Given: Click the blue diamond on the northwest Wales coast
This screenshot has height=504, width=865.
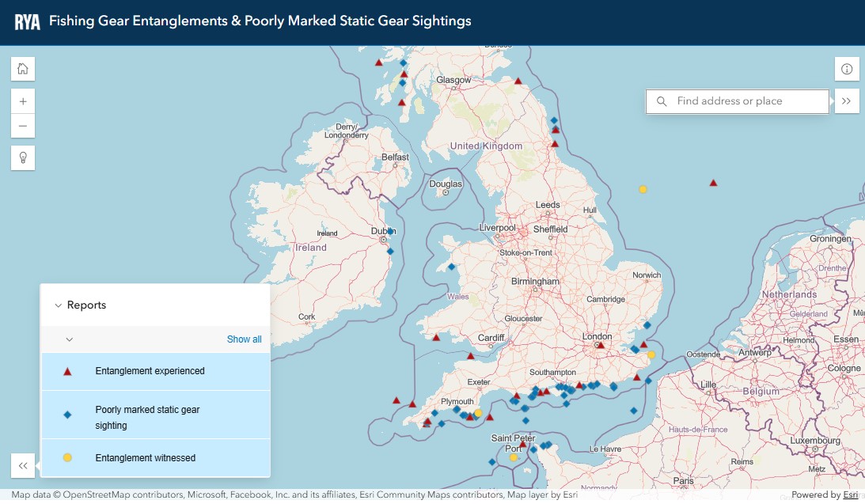Looking at the screenshot, I should [x=451, y=267].
